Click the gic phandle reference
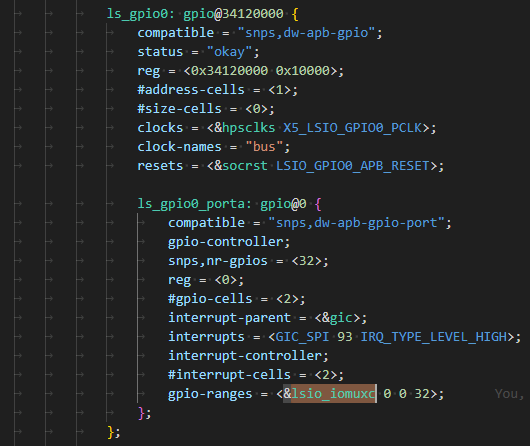 [x=341, y=318]
